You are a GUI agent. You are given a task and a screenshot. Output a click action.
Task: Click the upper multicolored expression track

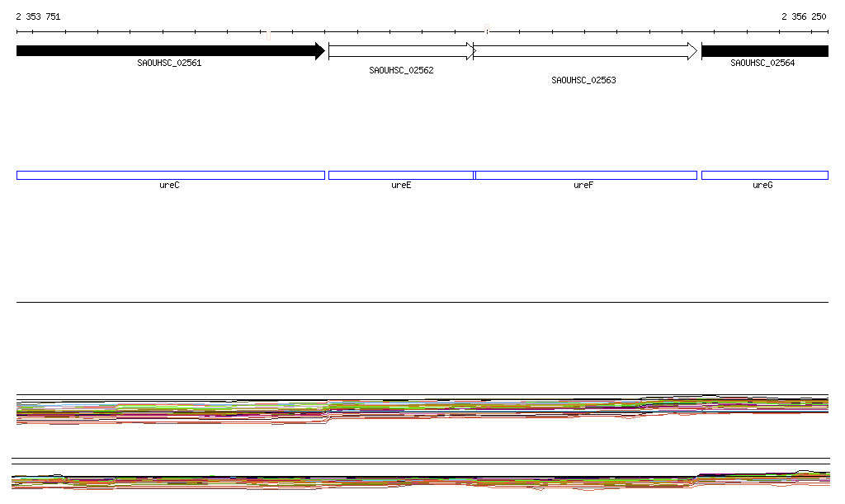[422, 409]
